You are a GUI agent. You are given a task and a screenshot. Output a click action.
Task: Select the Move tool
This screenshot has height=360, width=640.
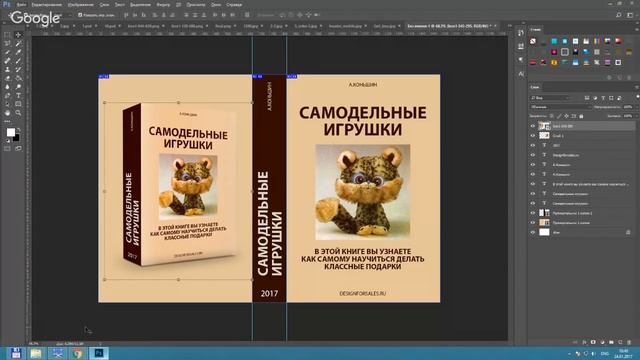(x=18, y=35)
